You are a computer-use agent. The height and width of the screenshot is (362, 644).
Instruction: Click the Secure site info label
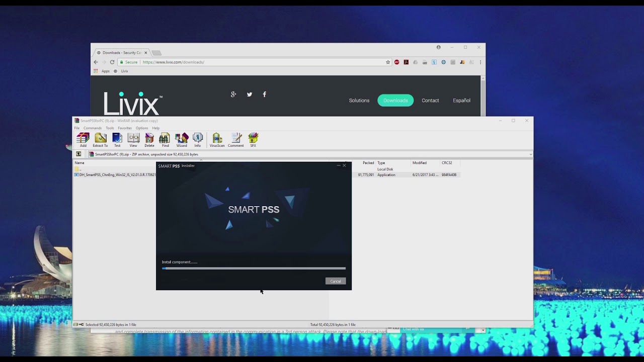128,62
